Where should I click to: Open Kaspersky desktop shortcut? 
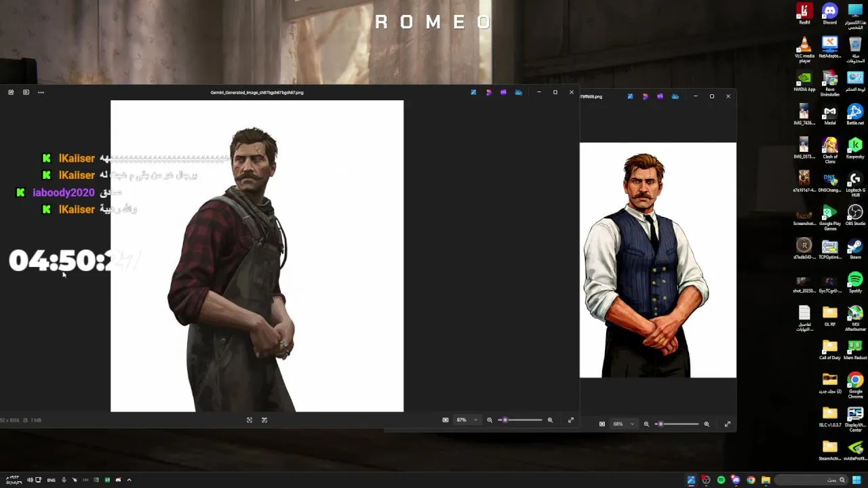855,147
